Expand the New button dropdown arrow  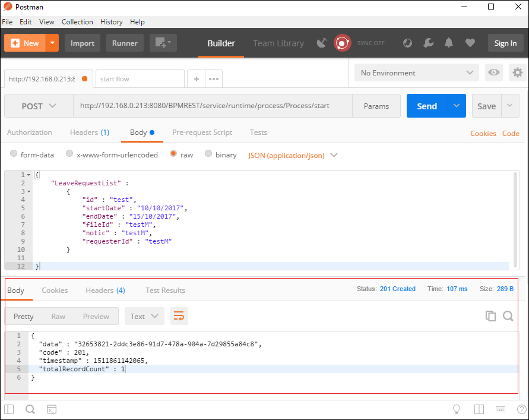[x=52, y=43]
